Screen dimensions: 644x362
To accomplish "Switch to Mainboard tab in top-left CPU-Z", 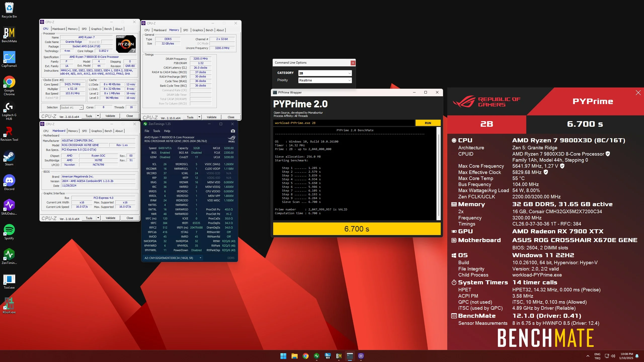I will click(x=59, y=29).
